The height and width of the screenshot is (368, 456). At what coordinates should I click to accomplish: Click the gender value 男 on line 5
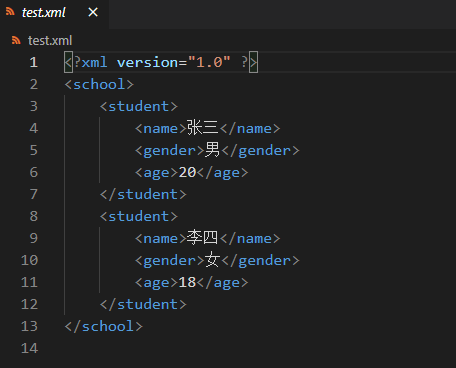[212, 150]
